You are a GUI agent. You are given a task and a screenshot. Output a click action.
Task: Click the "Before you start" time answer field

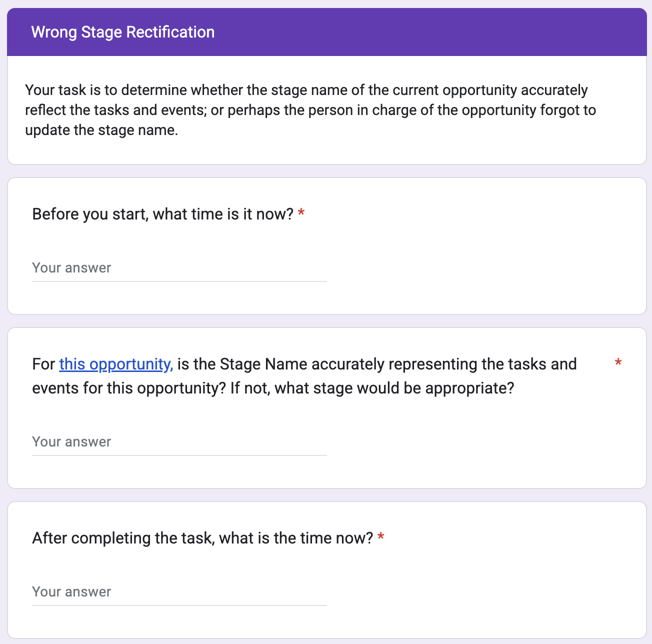pyautogui.click(x=179, y=268)
